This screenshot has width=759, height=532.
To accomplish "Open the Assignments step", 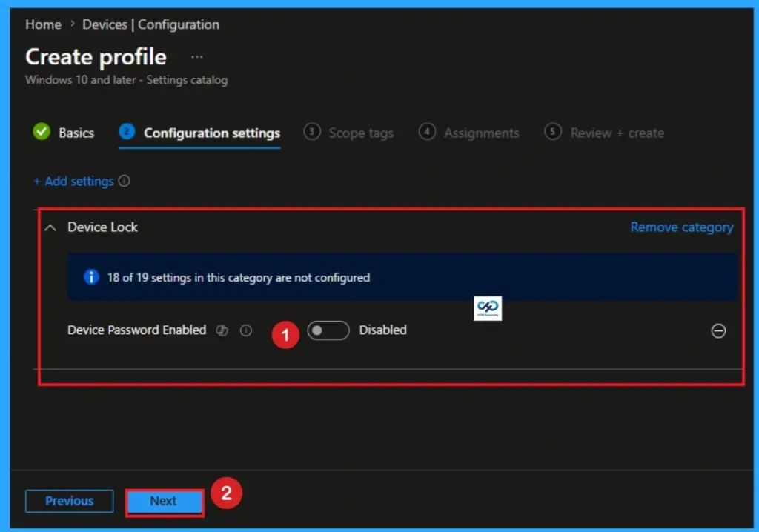I will (x=469, y=133).
